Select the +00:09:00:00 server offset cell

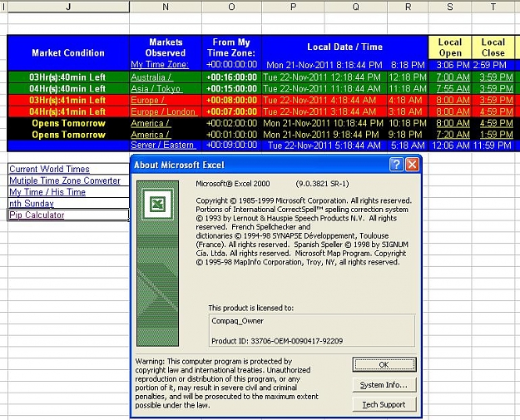231,146
